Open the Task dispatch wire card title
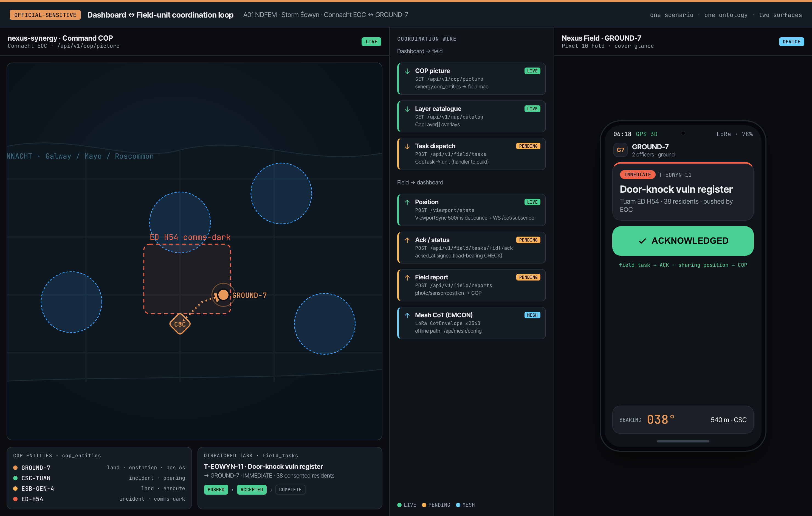The height and width of the screenshot is (516, 812). coord(435,146)
